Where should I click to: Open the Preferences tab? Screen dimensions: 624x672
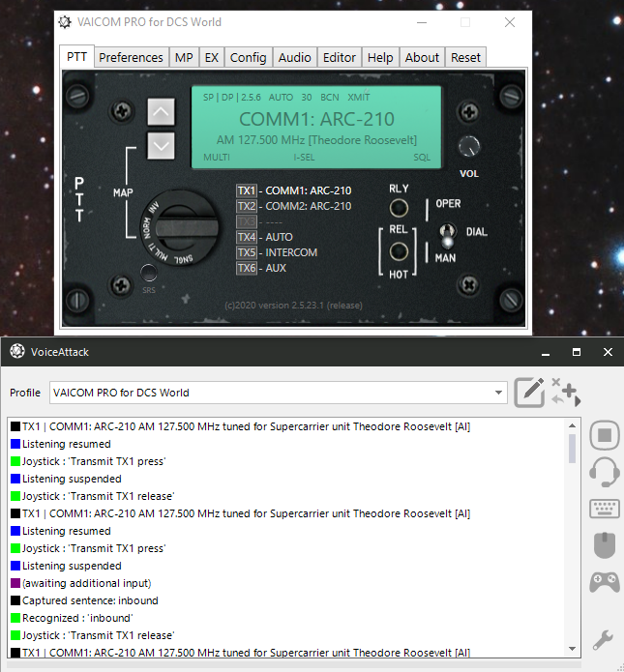131,57
